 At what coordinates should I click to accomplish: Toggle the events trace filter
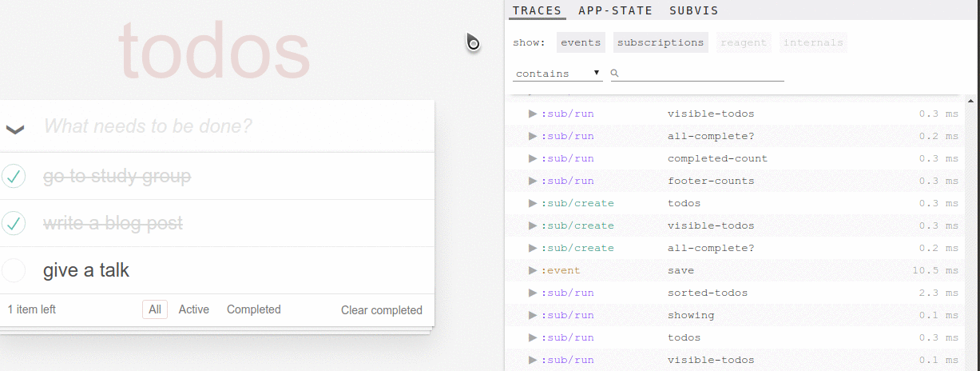pyautogui.click(x=581, y=42)
